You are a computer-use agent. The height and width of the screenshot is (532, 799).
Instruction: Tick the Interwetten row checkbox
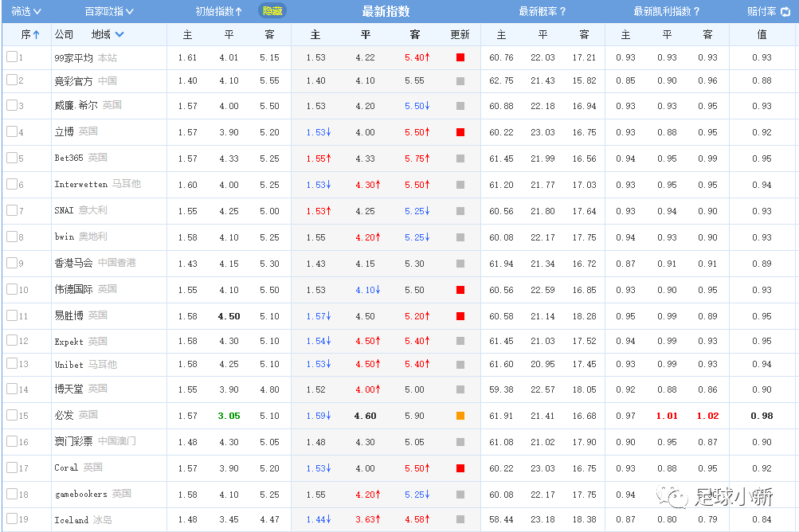pos(12,183)
